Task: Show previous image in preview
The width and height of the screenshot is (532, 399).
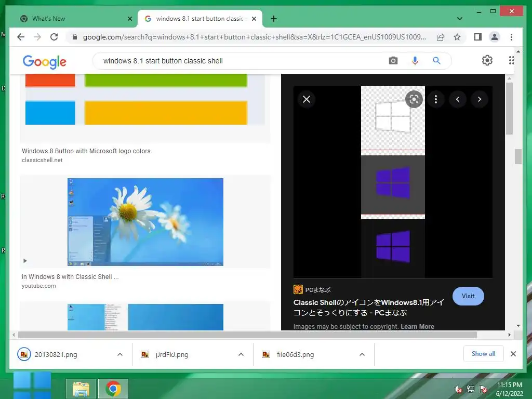Action: (458, 99)
